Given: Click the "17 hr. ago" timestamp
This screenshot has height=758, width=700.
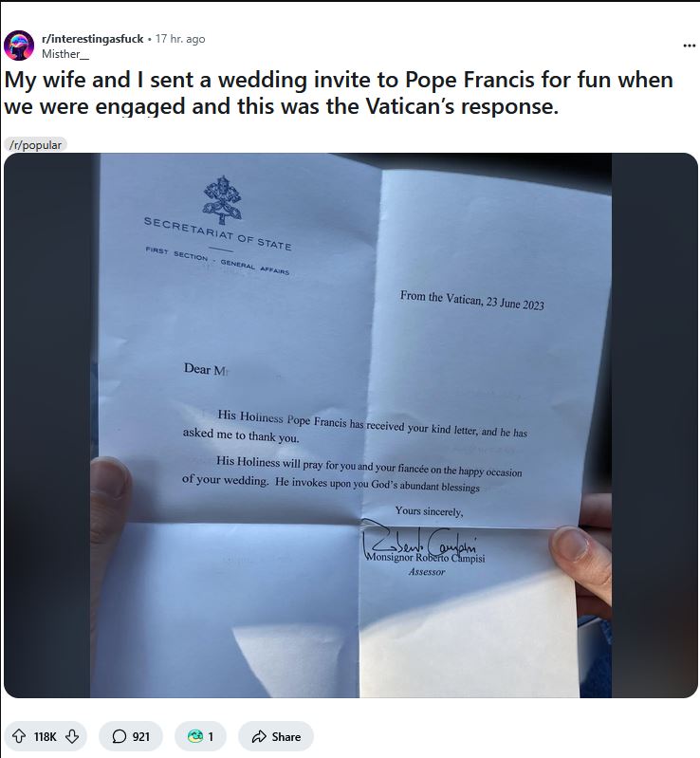Looking at the screenshot, I should [x=180, y=39].
